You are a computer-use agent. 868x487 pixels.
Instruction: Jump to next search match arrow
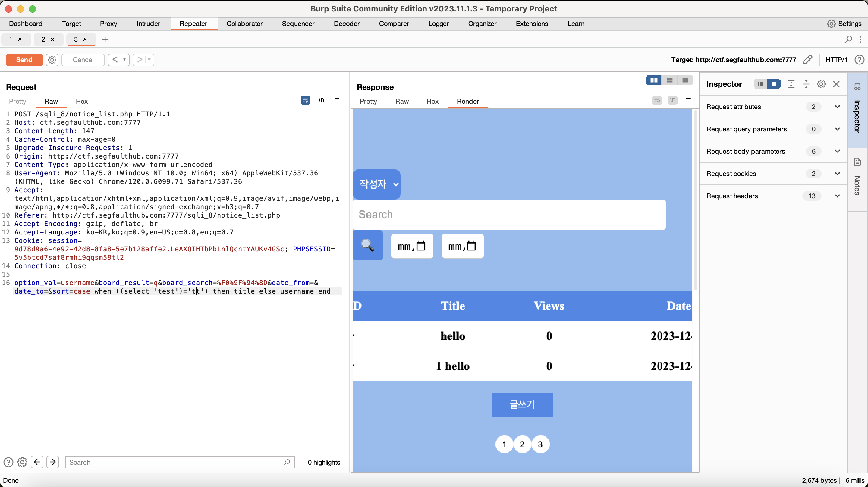[x=53, y=462]
